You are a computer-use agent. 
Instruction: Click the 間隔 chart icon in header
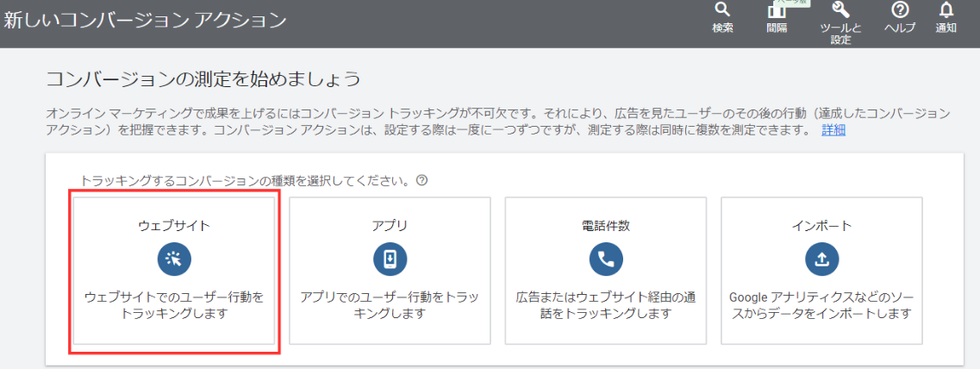(777, 10)
